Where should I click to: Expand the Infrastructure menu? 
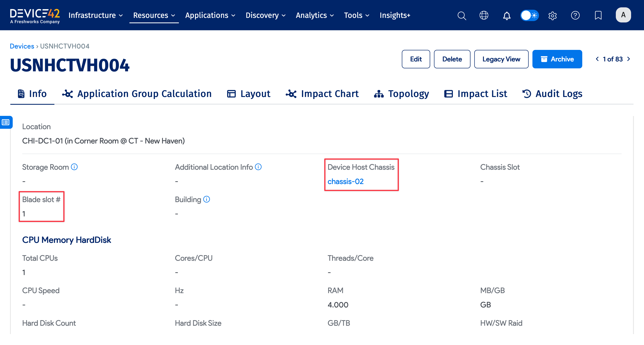95,15
